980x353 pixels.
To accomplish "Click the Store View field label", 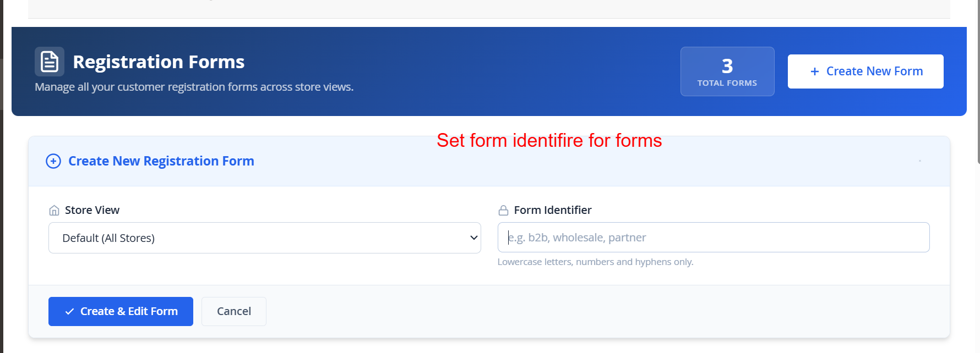I will coord(92,210).
